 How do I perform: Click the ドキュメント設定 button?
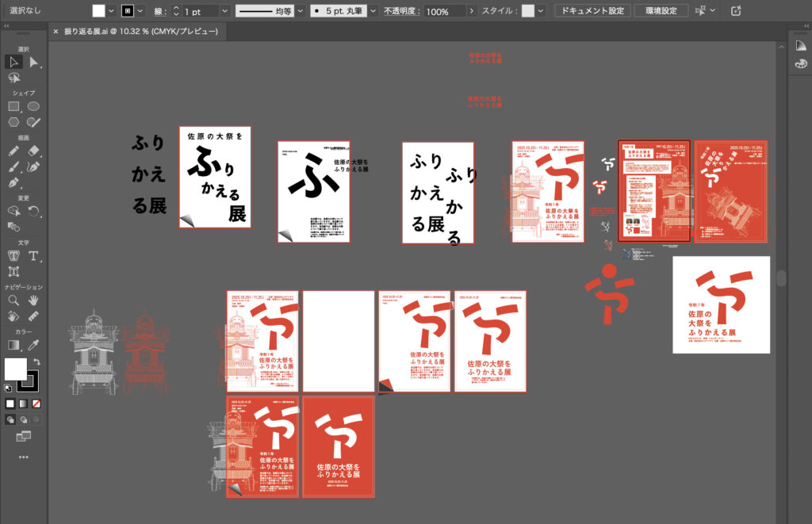tap(592, 11)
